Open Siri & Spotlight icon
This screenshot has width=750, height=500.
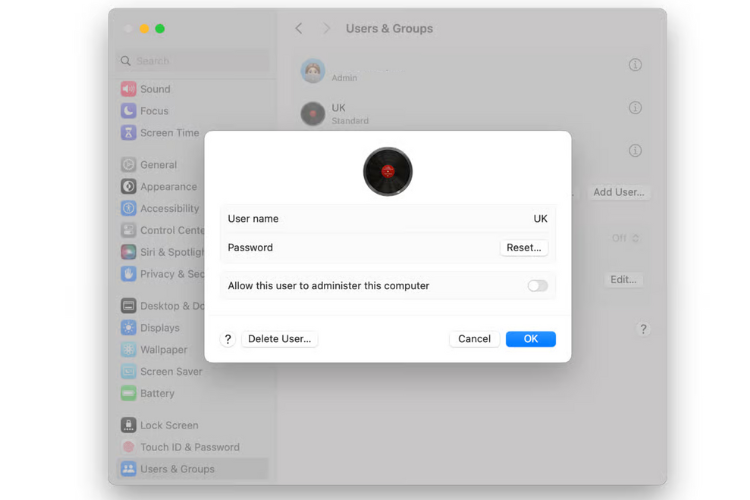click(x=128, y=252)
